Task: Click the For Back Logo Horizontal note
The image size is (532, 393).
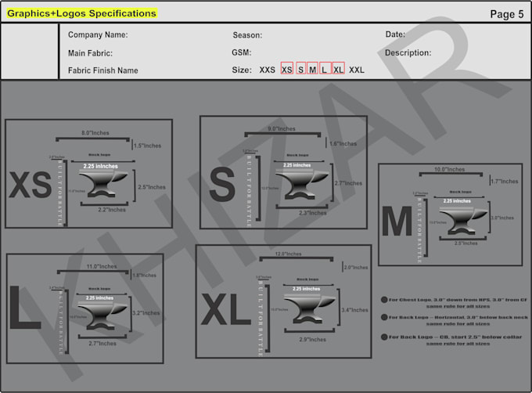Action: coord(455,320)
